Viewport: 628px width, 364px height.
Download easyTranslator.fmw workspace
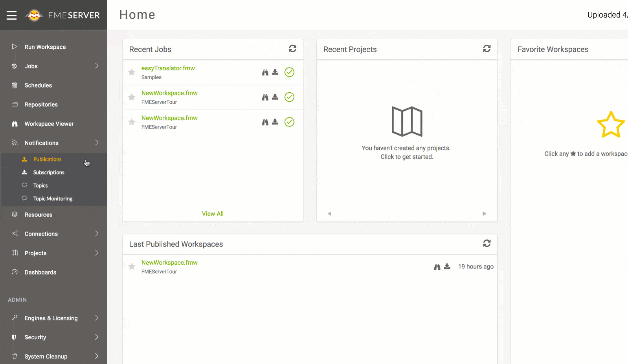point(275,72)
